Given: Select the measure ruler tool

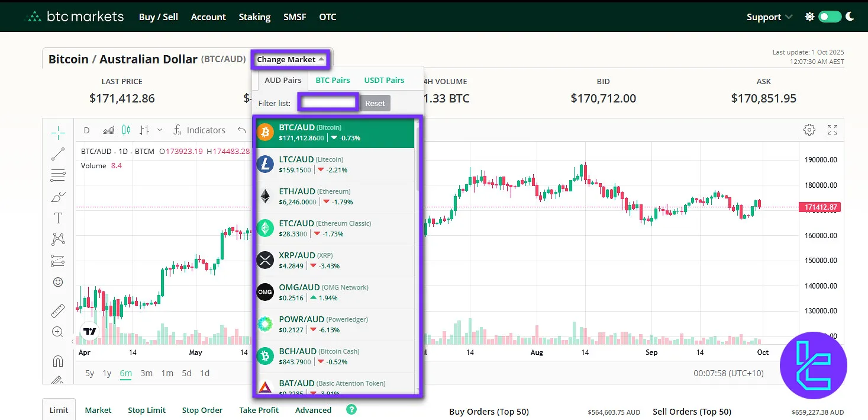Looking at the screenshot, I should pyautogui.click(x=57, y=310).
